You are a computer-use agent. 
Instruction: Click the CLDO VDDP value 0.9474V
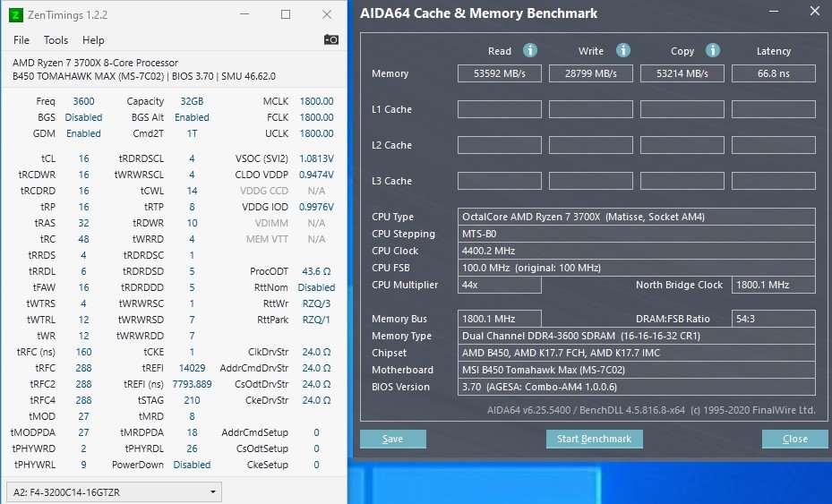pyautogui.click(x=316, y=175)
